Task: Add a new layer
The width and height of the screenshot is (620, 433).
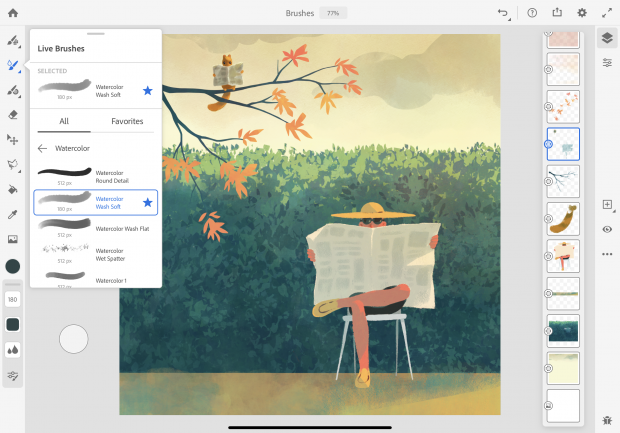Action: (x=607, y=204)
